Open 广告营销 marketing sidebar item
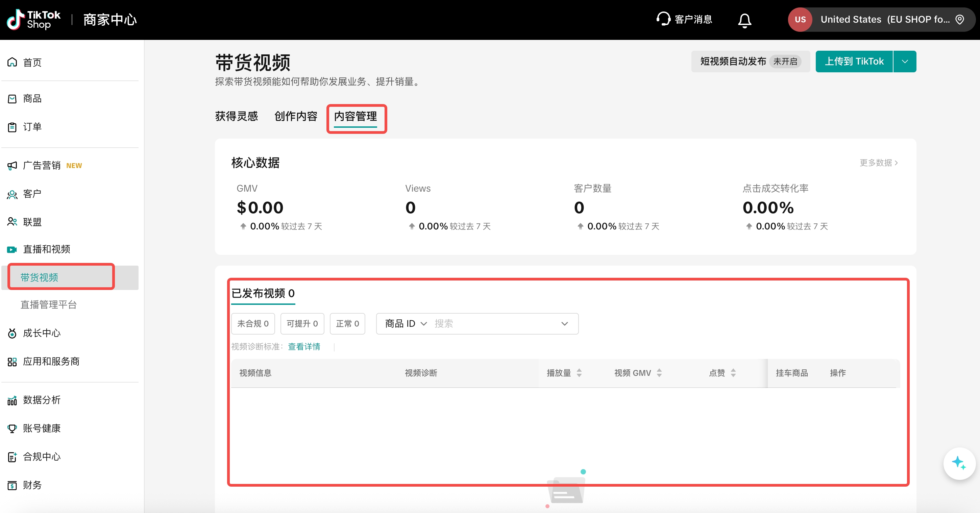Viewport: 980px width, 513px height. tap(42, 165)
